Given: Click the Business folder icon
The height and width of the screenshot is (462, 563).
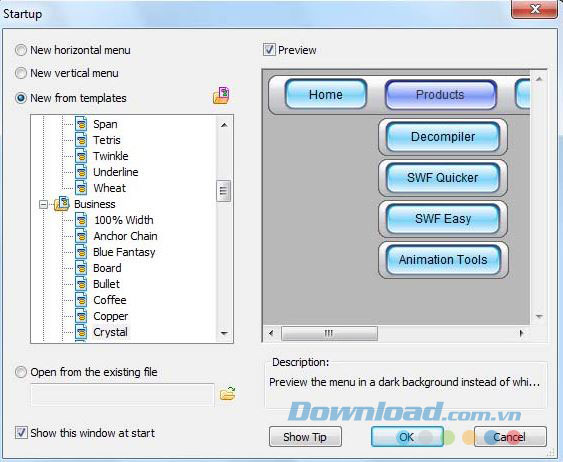Looking at the screenshot, I should pos(62,204).
